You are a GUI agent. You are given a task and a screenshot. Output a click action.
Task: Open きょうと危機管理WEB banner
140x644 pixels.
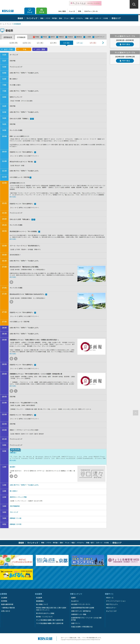pyautogui.click(x=124, y=560)
